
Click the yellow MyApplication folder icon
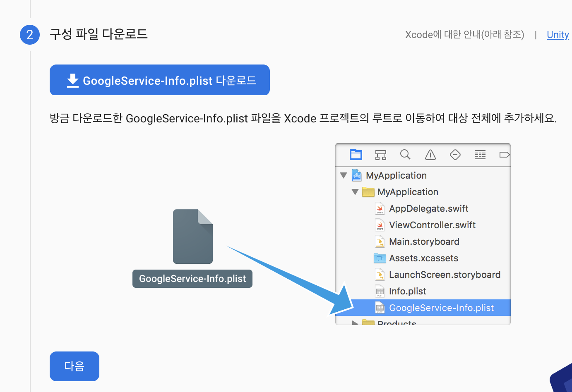point(368,192)
